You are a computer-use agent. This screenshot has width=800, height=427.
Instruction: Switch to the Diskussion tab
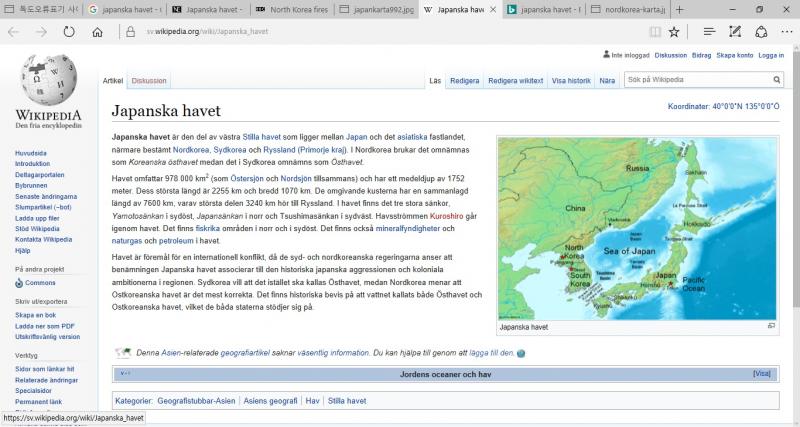click(149, 80)
